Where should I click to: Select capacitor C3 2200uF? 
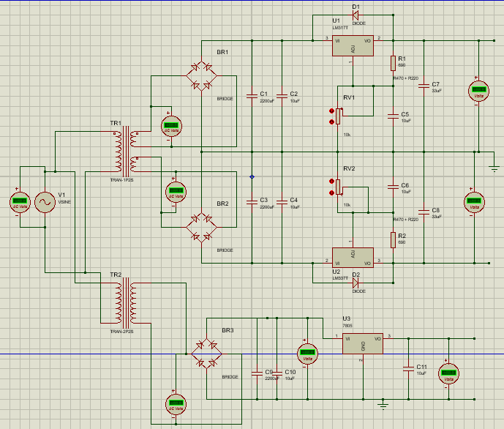(x=252, y=202)
